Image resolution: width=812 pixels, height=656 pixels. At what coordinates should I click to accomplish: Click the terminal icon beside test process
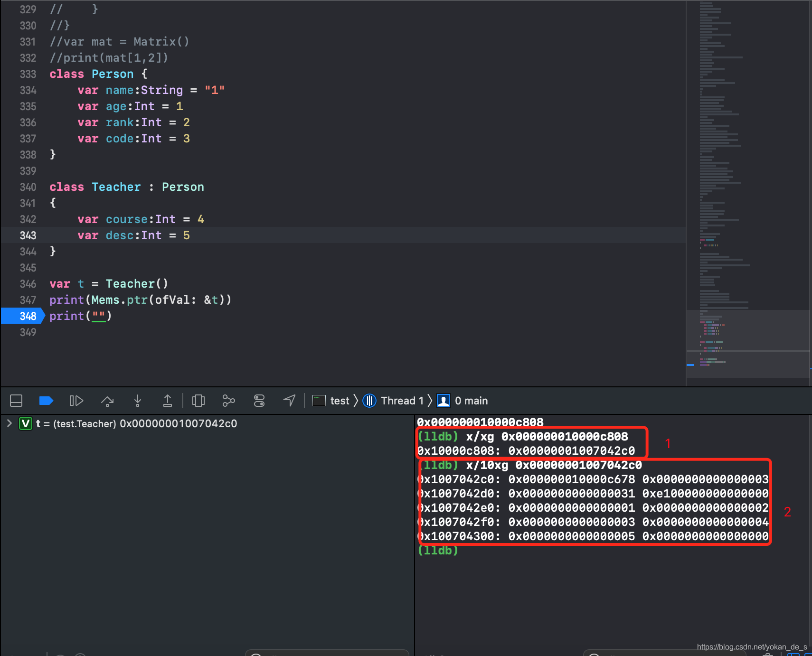coord(318,401)
